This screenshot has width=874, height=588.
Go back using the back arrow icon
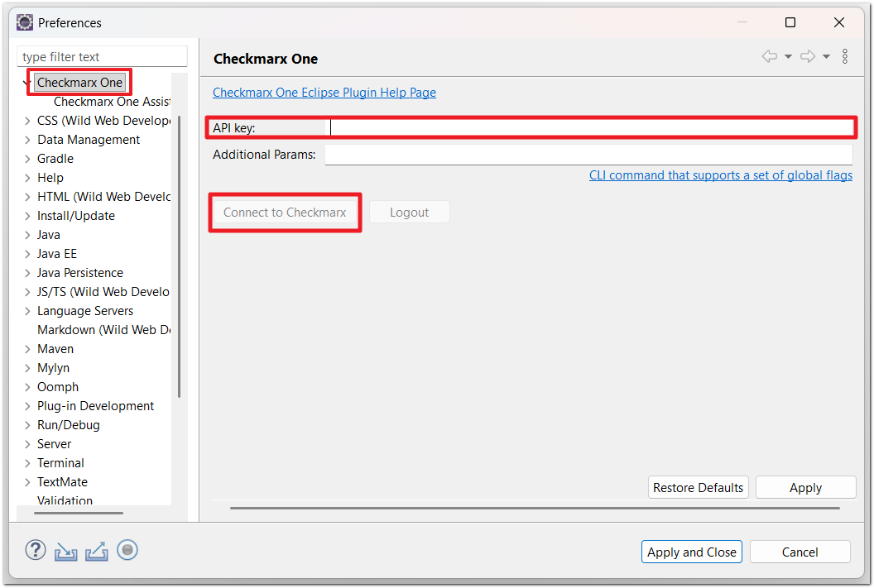(x=770, y=56)
